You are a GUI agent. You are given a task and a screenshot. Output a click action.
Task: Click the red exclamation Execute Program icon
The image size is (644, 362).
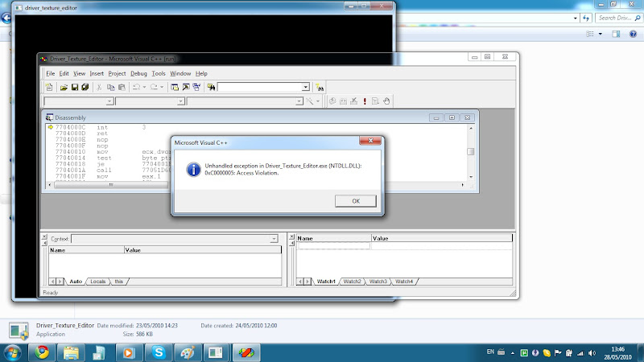[365, 101]
